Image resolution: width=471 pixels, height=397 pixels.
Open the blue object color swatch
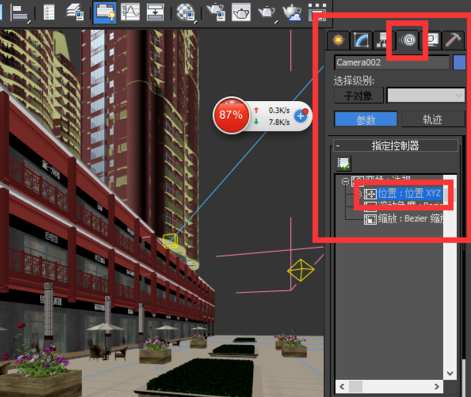click(x=459, y=63)
